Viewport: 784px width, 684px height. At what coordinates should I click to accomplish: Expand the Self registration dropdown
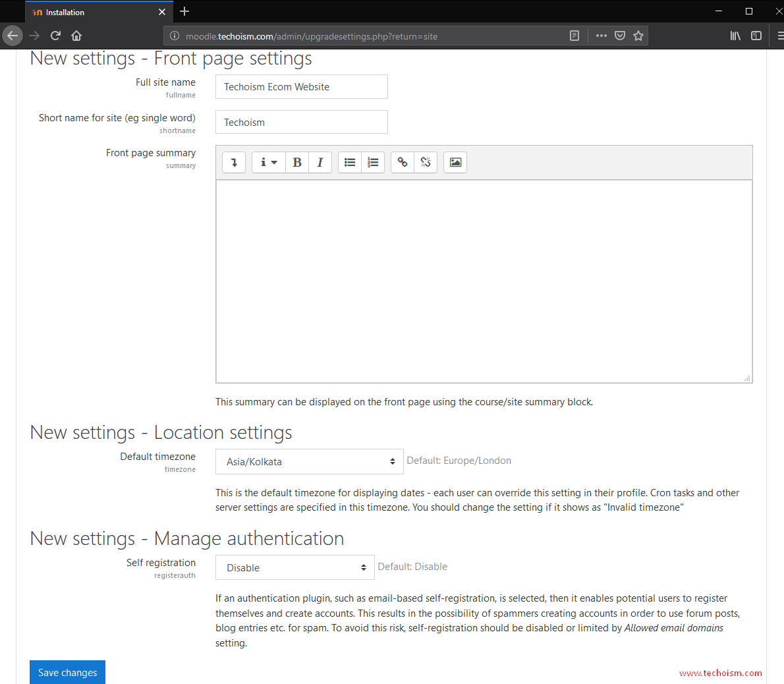pyautogui.click(x=294, y=567)
